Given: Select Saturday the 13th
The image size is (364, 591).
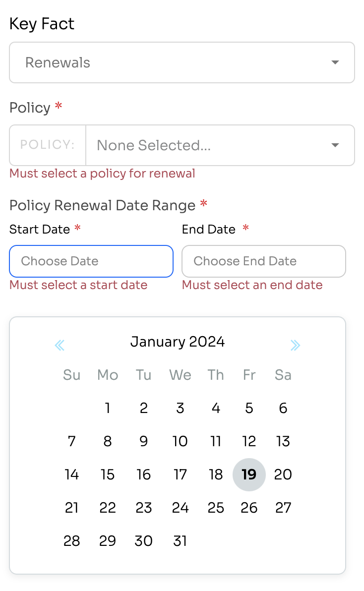Looking at the screenshot, I should click(x=283, y=441).
